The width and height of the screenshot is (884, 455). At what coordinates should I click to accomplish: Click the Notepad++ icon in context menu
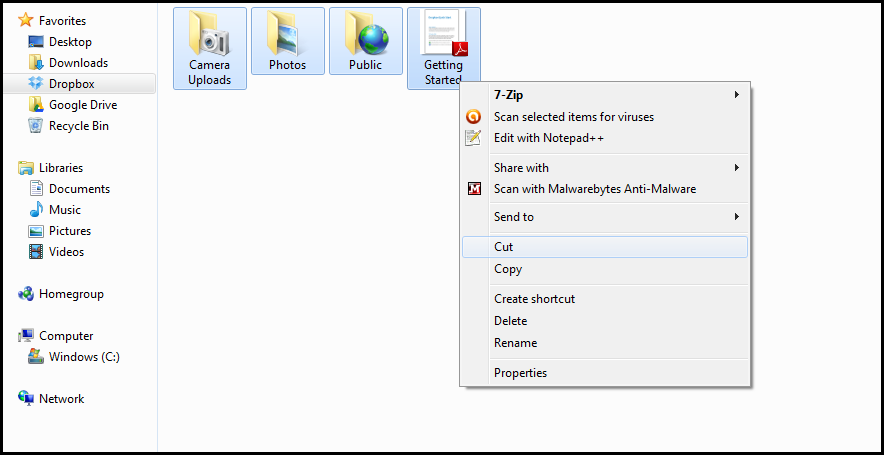click(x=473, y=138)
